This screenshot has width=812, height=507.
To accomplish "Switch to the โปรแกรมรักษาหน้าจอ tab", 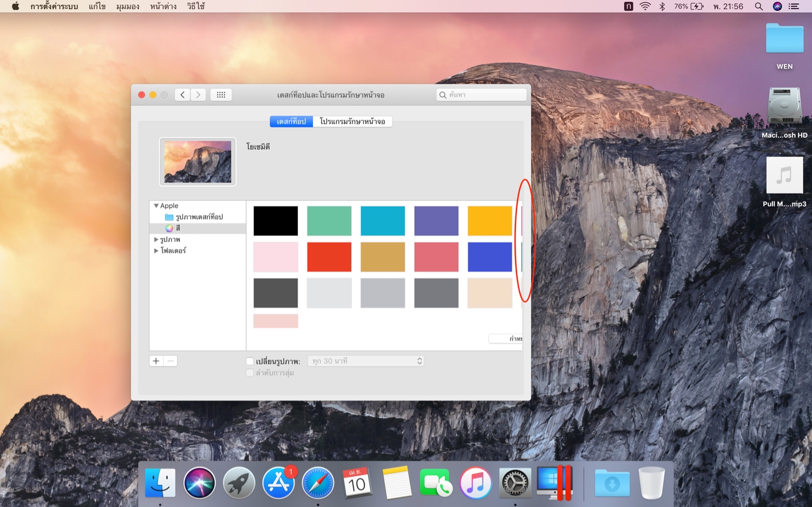I will (x=352, y=121).
